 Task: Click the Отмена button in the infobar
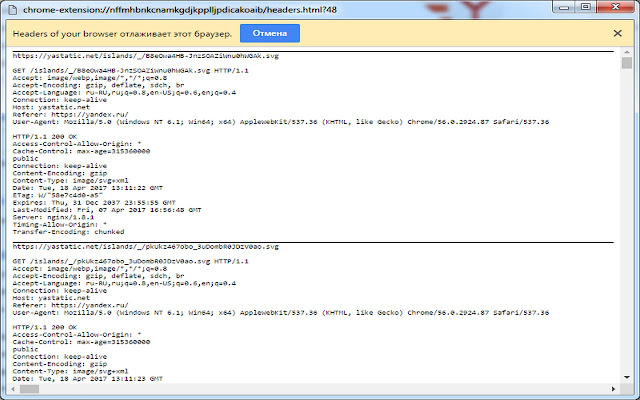[x=270, y=33]
